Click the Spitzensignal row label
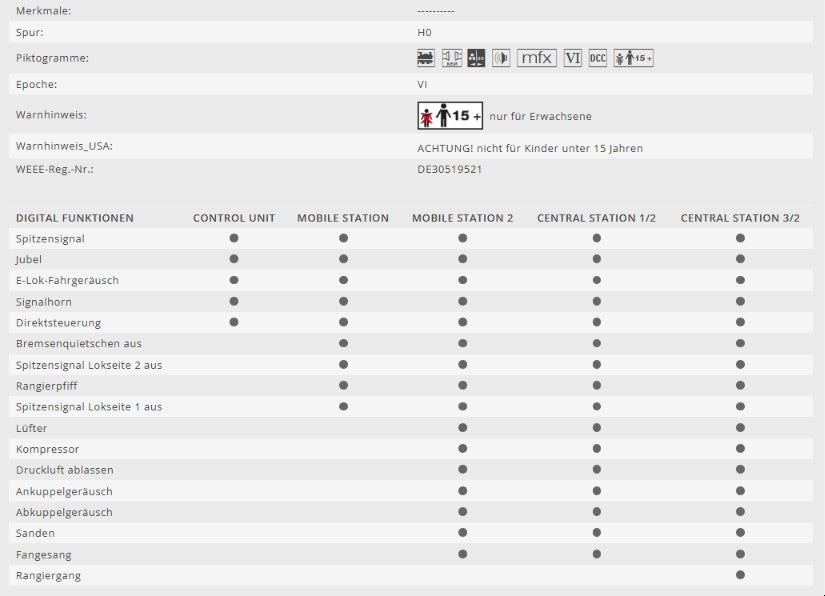 pos(50,239)
